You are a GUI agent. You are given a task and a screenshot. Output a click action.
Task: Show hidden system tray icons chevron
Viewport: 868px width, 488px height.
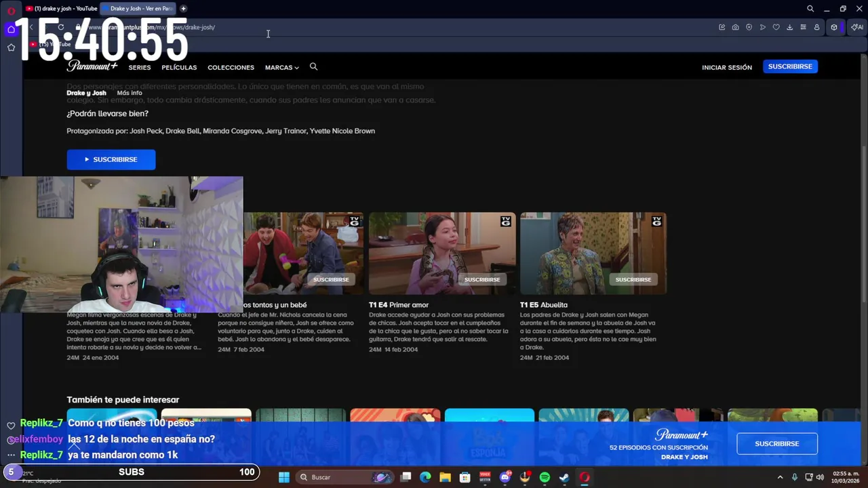780,477
